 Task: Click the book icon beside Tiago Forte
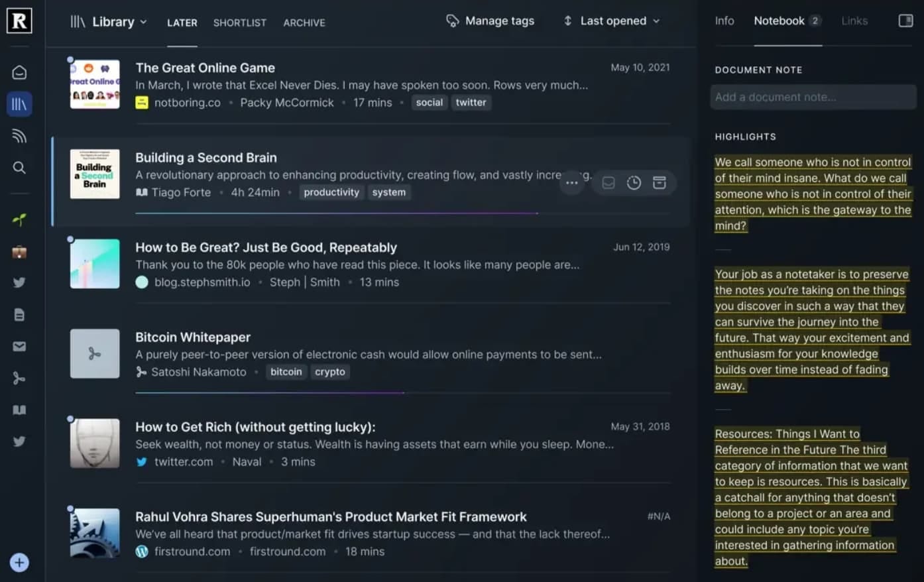[141, 192]
